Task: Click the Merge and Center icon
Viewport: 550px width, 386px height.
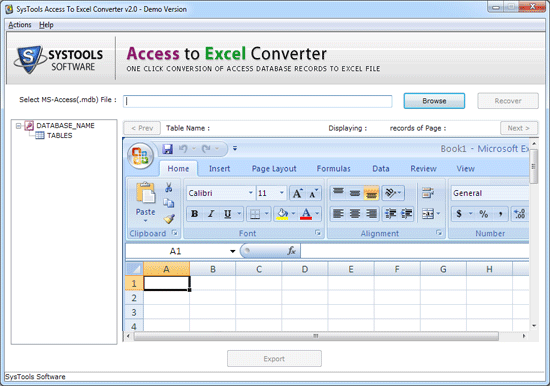Action: click(428, 214)
